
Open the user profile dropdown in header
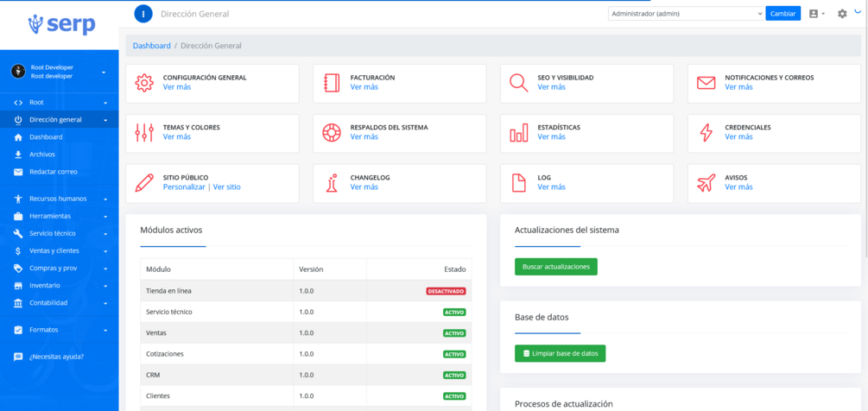point(816,14)
